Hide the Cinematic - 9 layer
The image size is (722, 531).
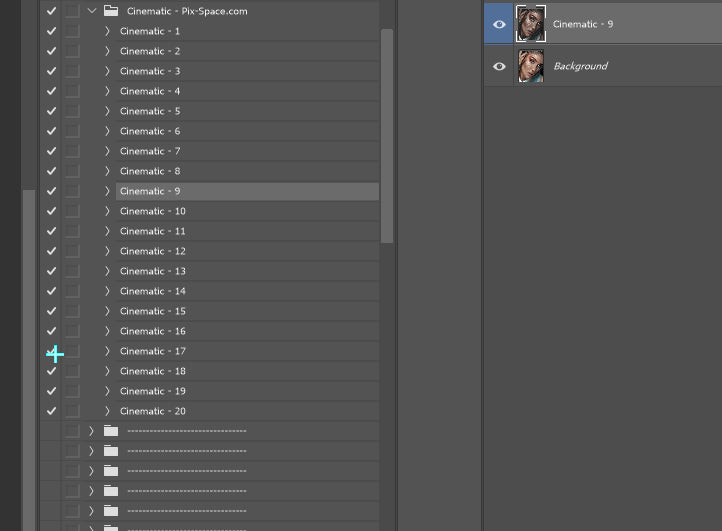click(499, 24)
